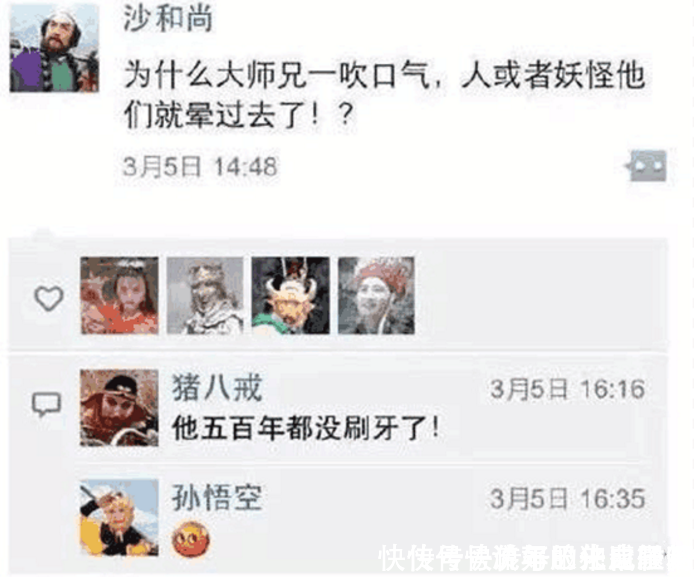
Task: Open fourth liker avatar with red hat
Action: [376, 295]
